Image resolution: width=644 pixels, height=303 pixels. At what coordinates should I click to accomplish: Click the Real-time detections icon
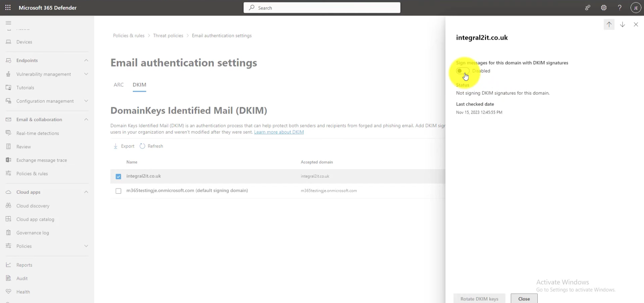tap(8, 133)
